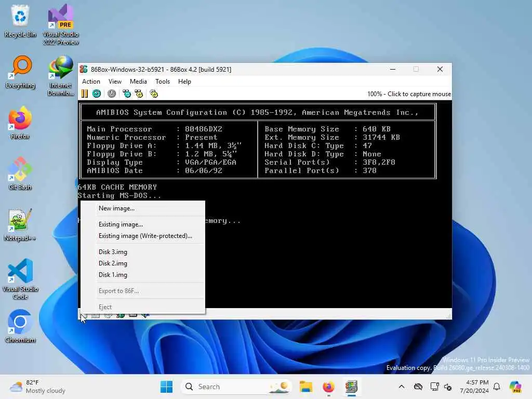Click the 86Box app icon in title bar
Viewport: 532px width, 399px height.
click(84, 69)
